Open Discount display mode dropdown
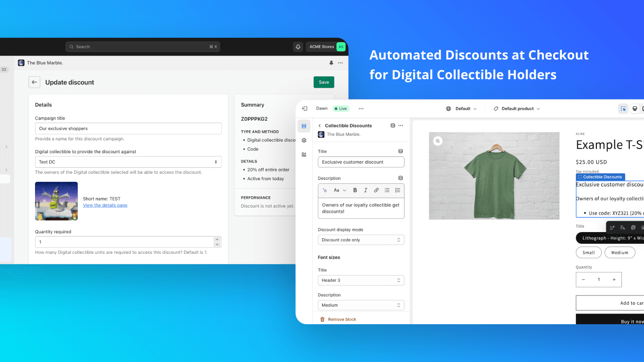The height and width of the screenshot is (362, 644). tap(361, 240)
